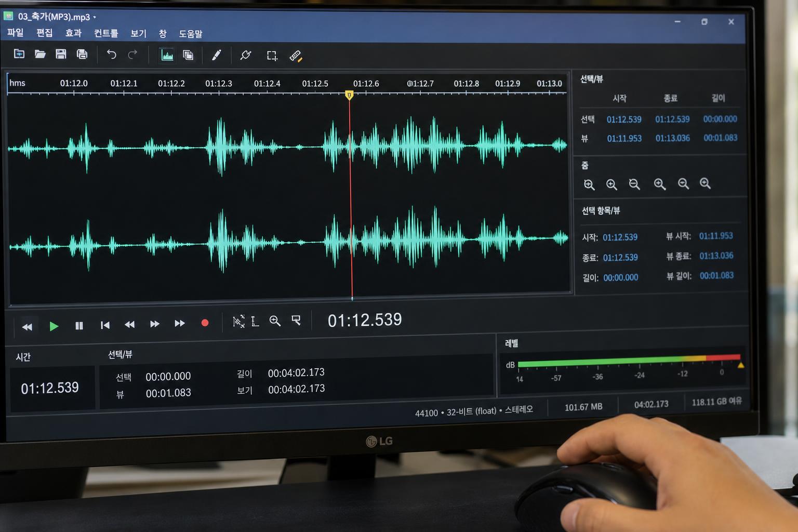Image resolution: width=798 pixels, height=532 pixels.
Task: Click the save all icon
Action: tap(82, 54)
